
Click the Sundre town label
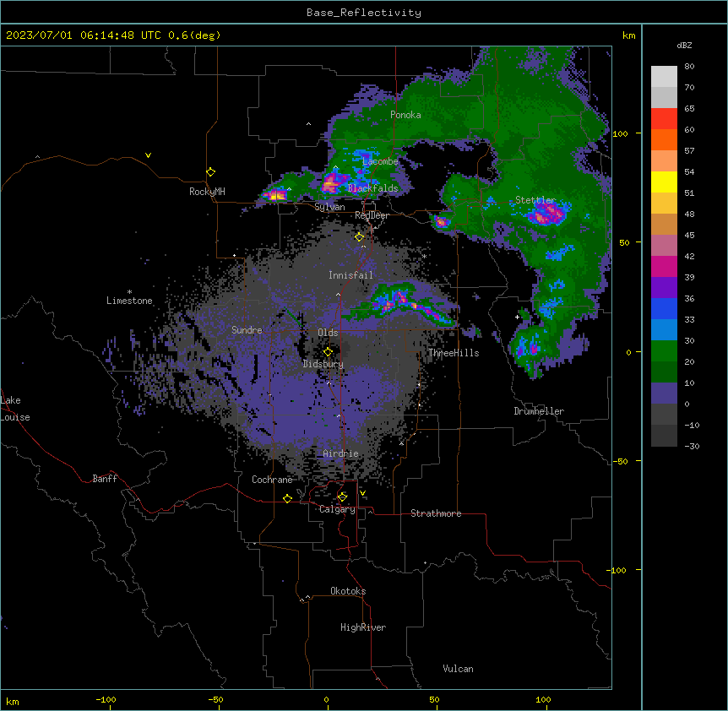[247, 330]
